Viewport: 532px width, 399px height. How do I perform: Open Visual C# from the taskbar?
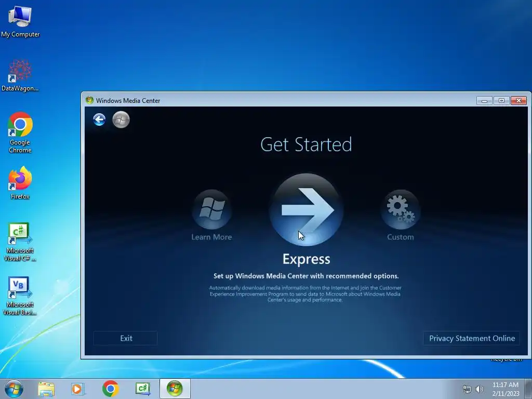click(142, 389)
